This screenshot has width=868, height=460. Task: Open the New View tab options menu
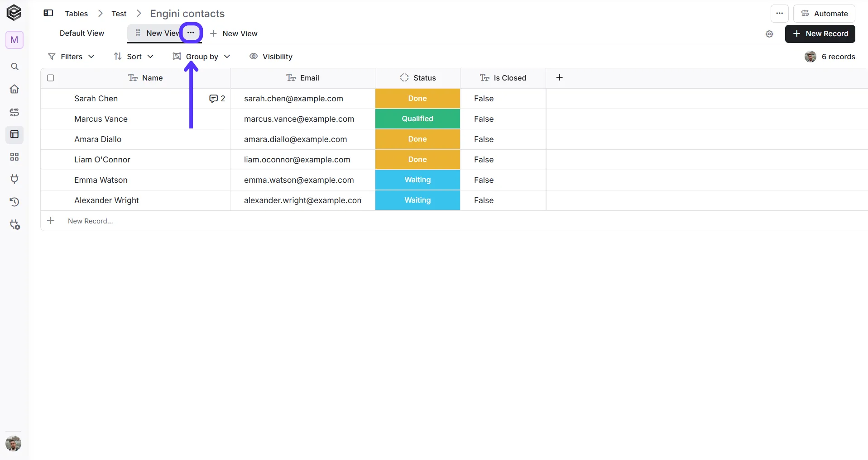[191, 33]
